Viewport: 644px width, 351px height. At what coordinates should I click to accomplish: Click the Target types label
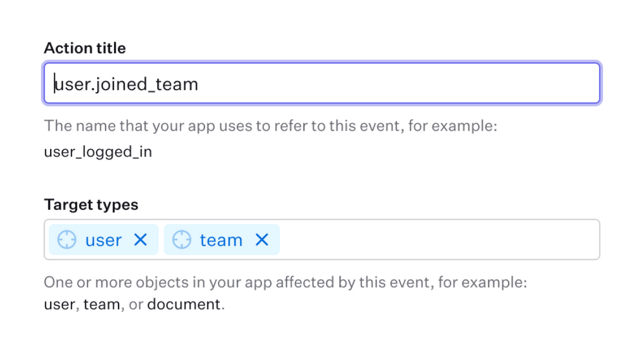[91, 204]
